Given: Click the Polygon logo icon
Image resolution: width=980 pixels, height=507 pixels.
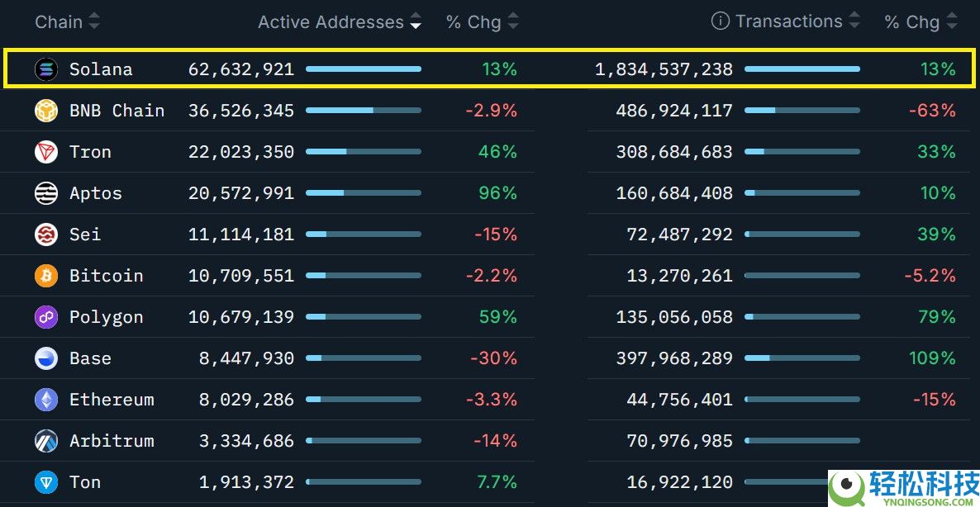Looking at the screenshot, I should [46, 317].
